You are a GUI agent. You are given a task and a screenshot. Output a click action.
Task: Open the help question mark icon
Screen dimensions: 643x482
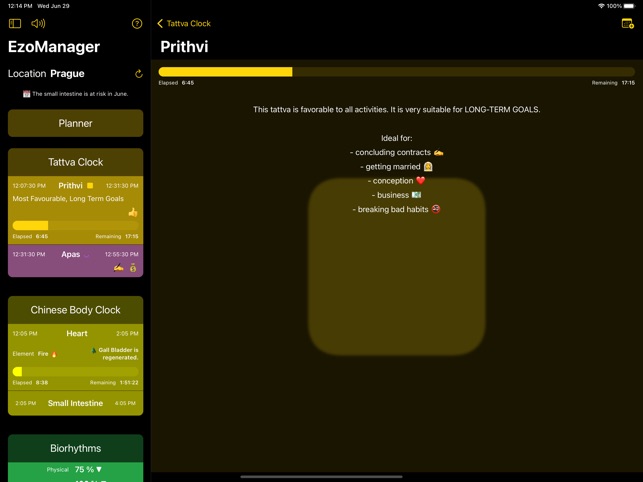tap(137, 23)
